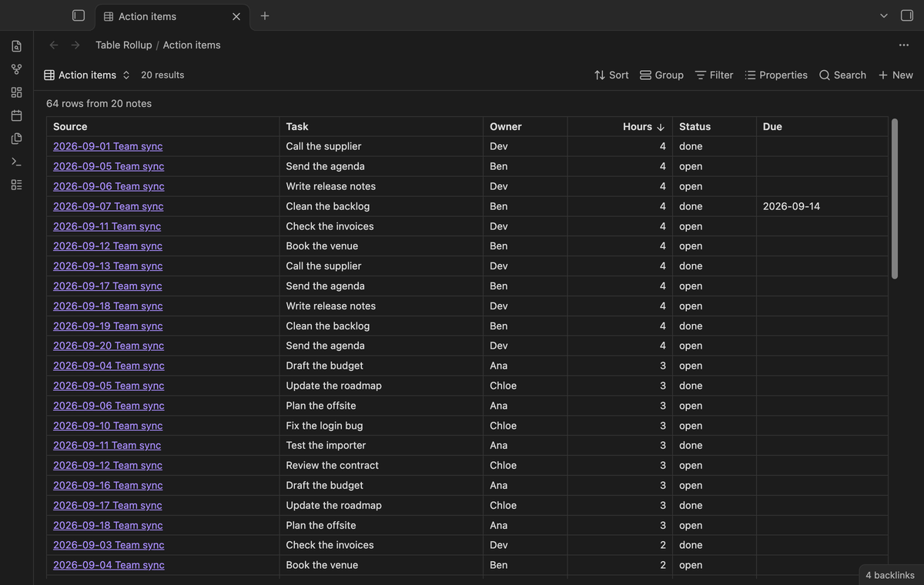The image size is (924, 585).
Task: Open the 2026-09-10 Team sync link
Action: [108, 426]
